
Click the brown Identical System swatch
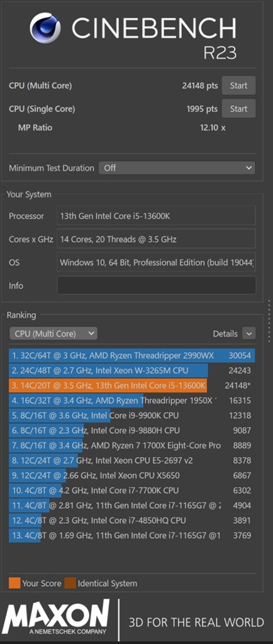point(70,583)
